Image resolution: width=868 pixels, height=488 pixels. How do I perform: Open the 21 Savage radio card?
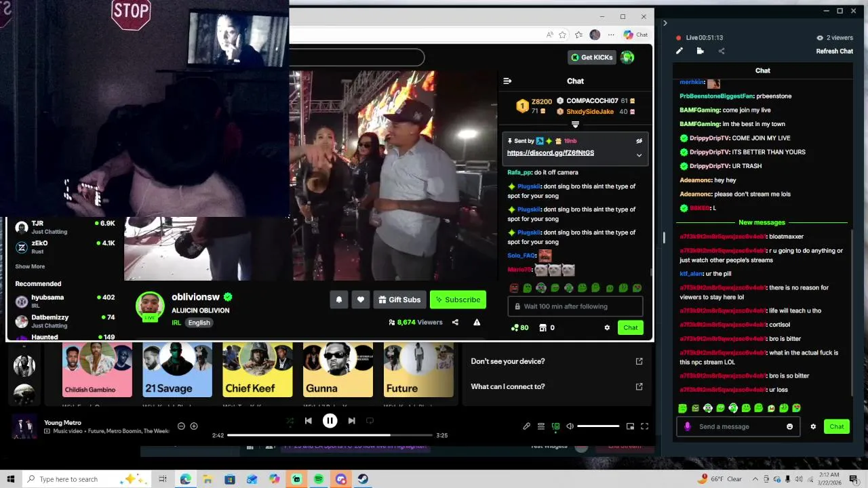177,369
